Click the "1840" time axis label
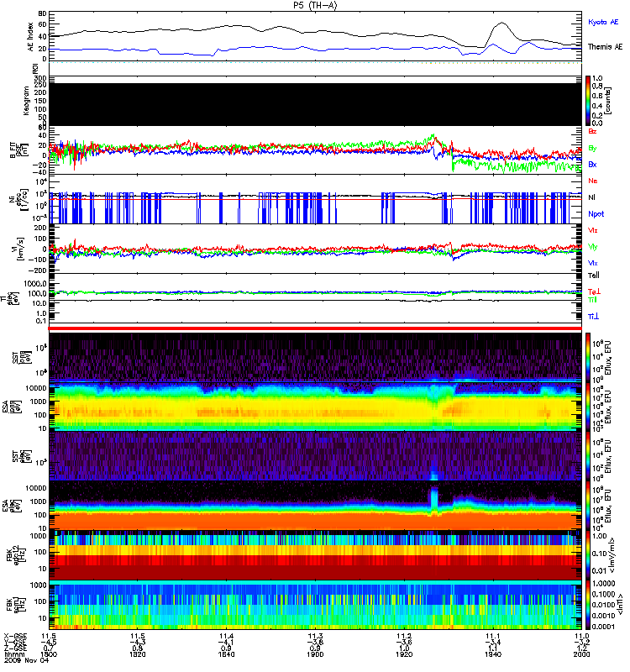This screenshot has width=630, height=672. (226, 654)
